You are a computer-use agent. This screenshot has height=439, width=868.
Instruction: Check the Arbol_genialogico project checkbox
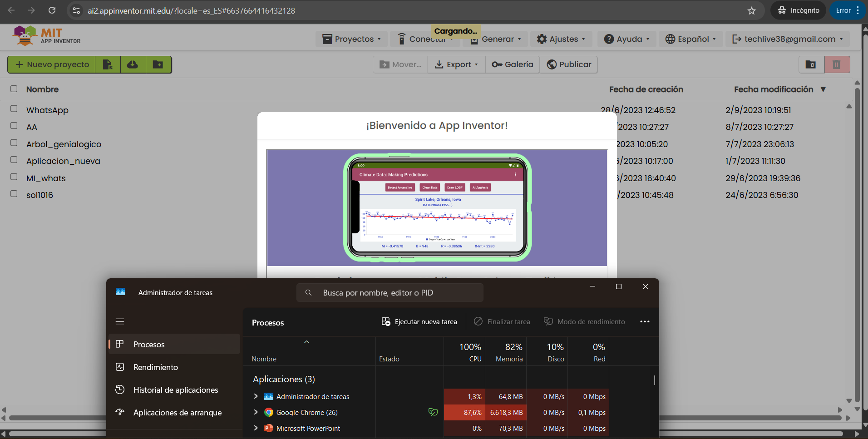coord(14,143)
